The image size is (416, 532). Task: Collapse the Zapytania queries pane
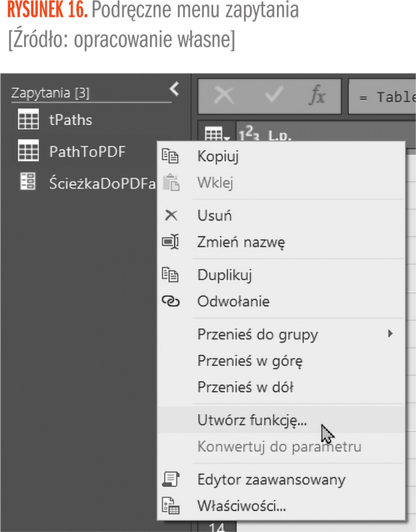coord(174,88)
